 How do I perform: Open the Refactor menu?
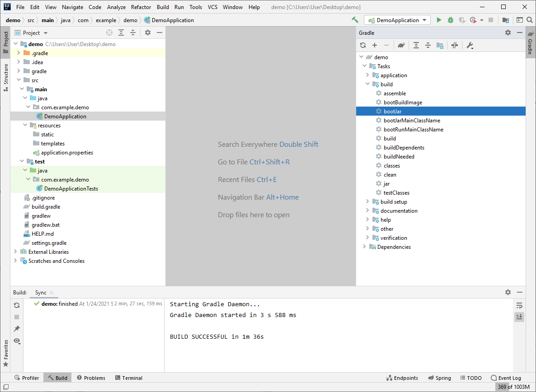coord(141,7)
